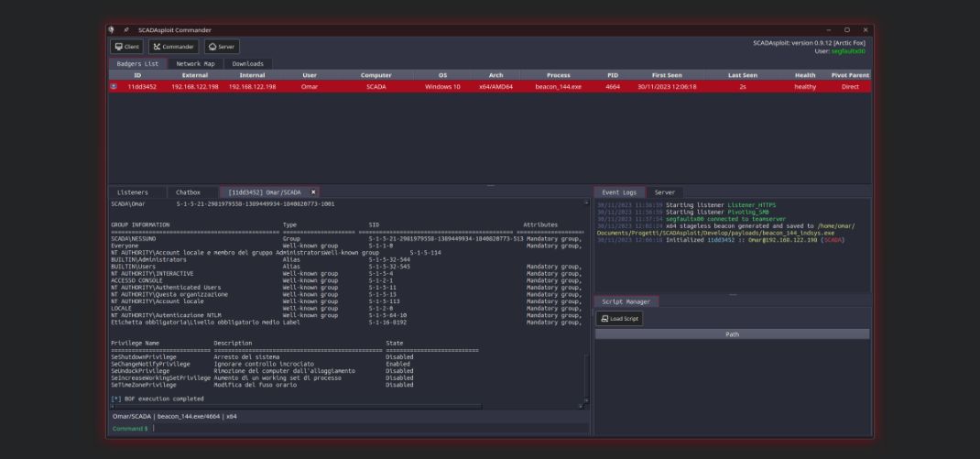Screen dimensions: 980x459
Task: Click the x64/AMD64 arch cell
Action: pos(495,87)
